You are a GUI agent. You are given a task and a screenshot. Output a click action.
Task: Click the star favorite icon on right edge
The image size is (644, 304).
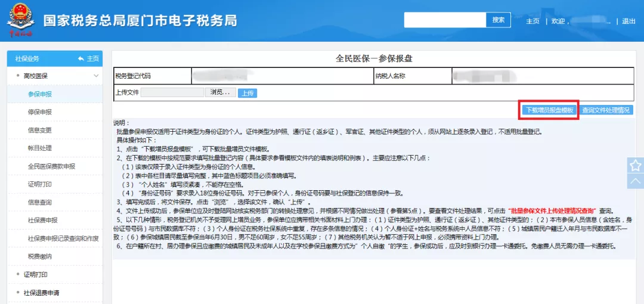click(x=636, y=165)
